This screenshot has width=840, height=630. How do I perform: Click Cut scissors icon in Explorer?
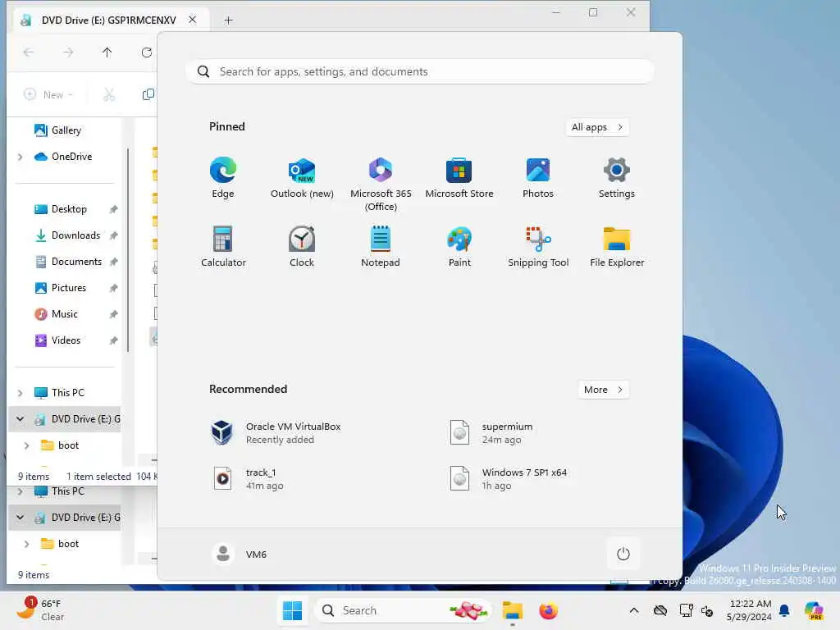pyautogui.click(x=109, y=95)
